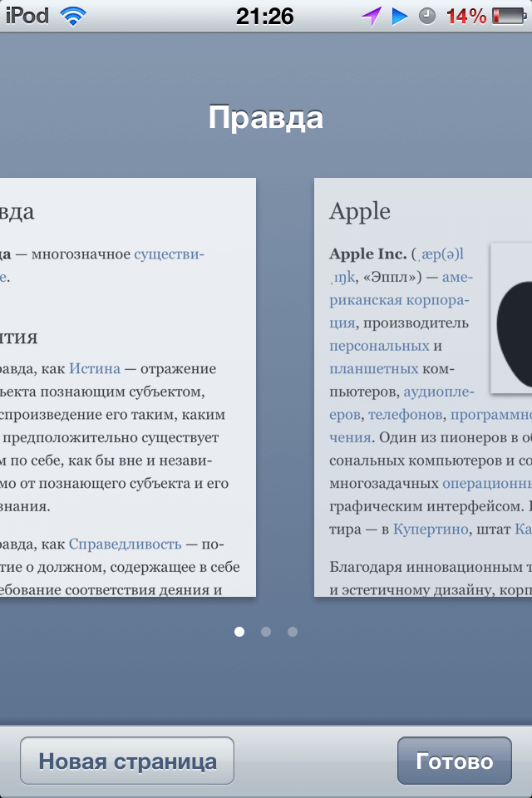Select the third page indicator dot
The height and width of the screenshot is (798, 532).
[x=293, y=632]
